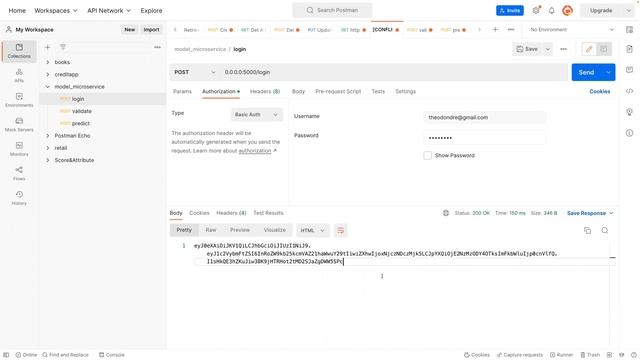Click the plus icon to open a new tab

[x=495, y=29]
